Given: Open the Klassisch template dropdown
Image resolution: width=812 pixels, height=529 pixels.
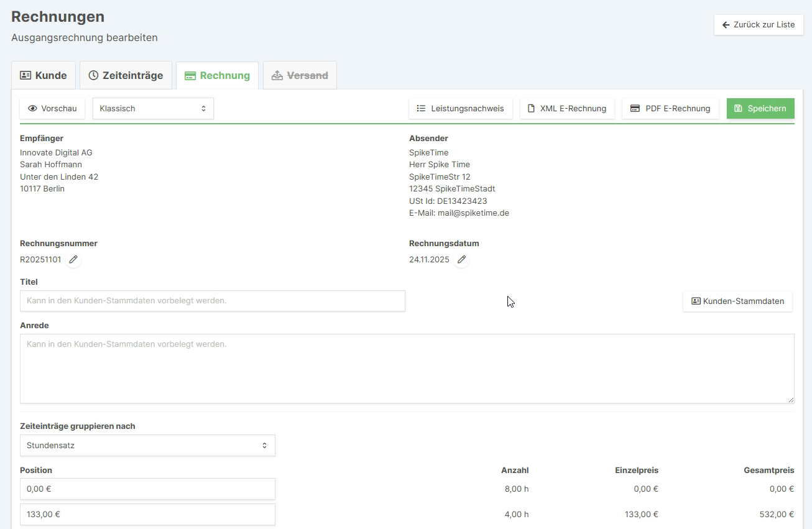Looking at the screenshot, I should click(153, 108).
